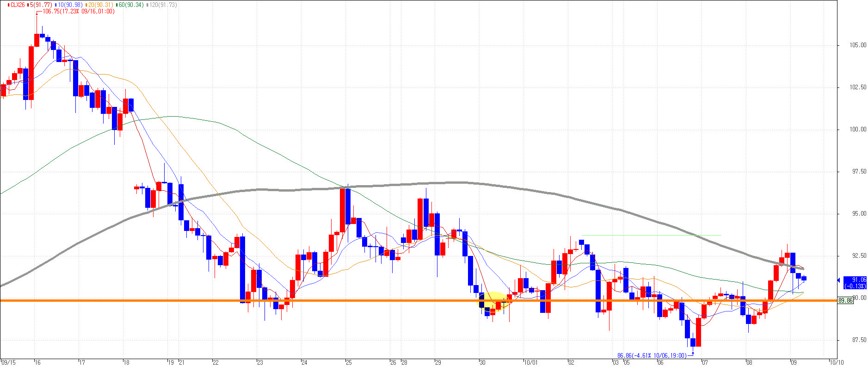Viewport: 868px width, 367px height.
Task: Click the red 5-period MA legend marker
Action: 28,5
